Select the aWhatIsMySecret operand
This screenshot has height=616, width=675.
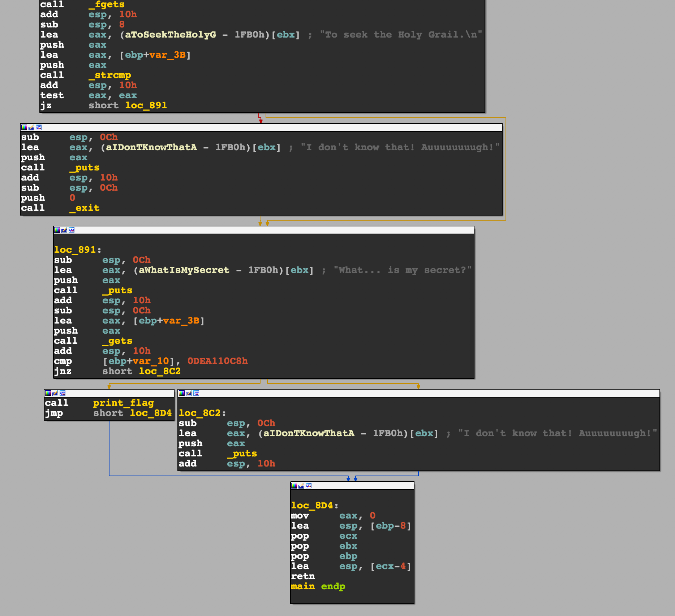click(184, 270)
